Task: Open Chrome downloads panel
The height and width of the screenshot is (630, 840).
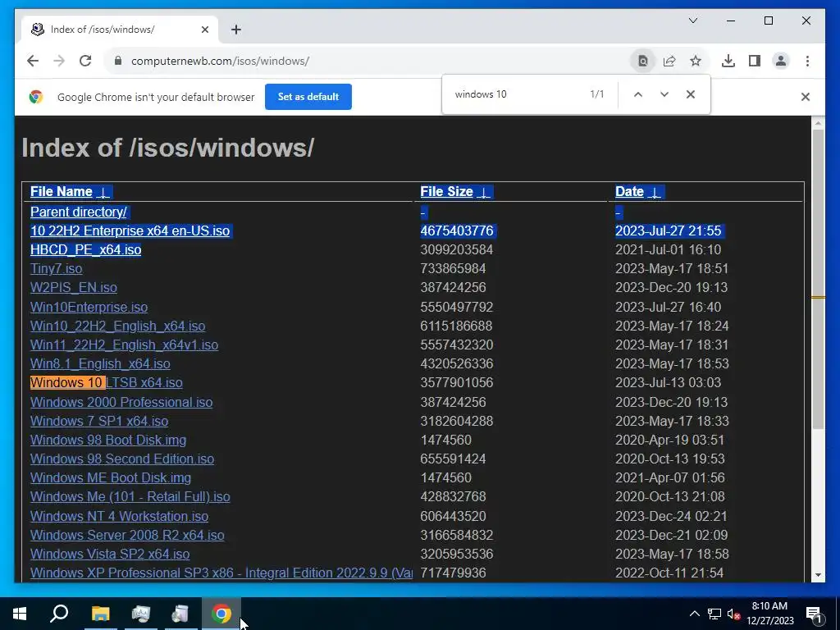Action: (728, 61)
